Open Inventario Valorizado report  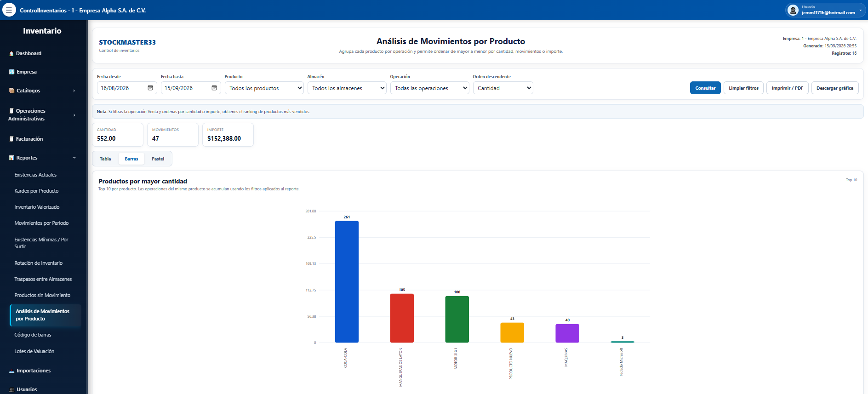(37, 207)
